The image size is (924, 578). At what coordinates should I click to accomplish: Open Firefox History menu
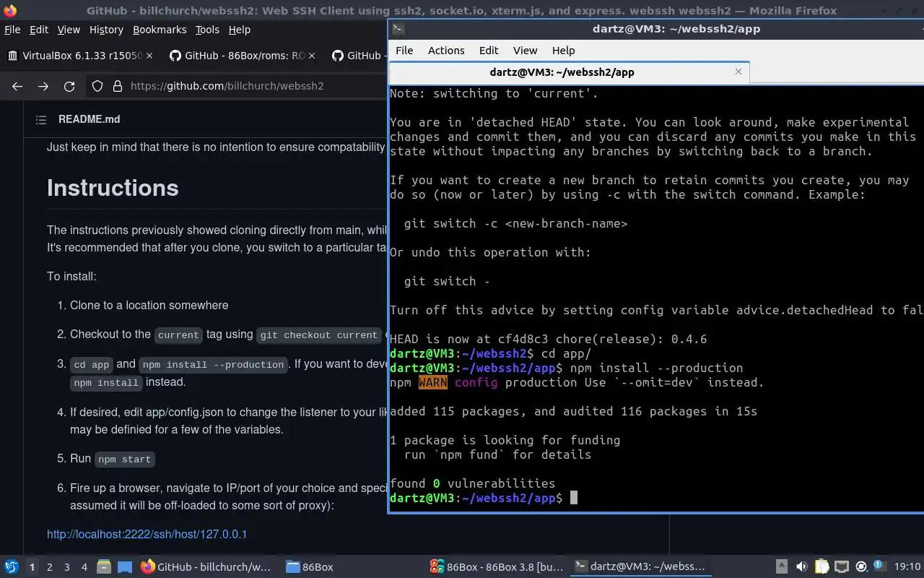click(106, 30)
